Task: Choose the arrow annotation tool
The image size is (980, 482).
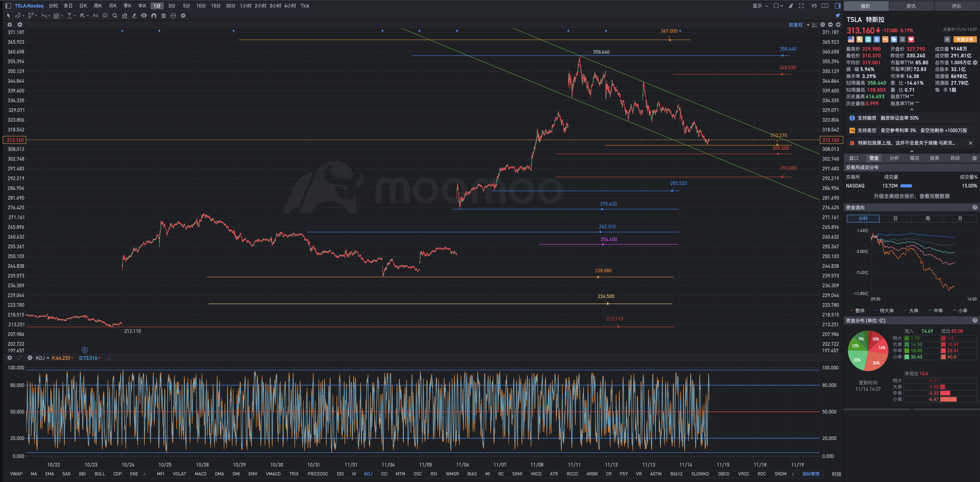Action: [83, 16]
